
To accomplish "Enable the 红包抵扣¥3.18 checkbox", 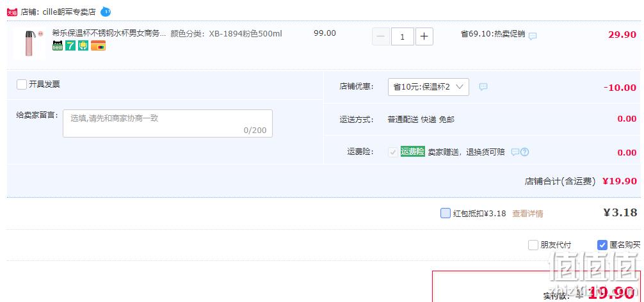I will [x=445, y=213].
